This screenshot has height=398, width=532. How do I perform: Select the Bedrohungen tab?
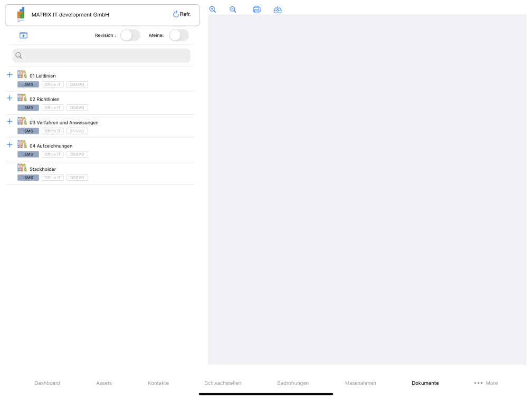point(293,383)
